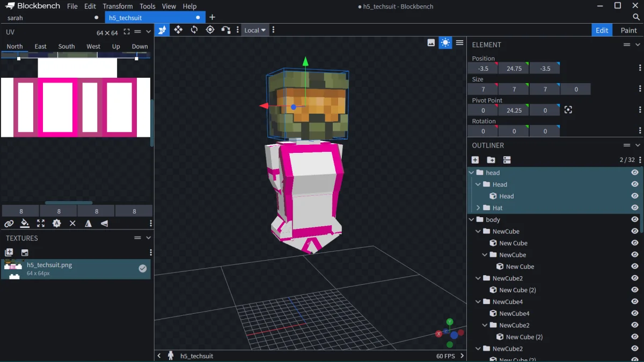Click the paint bucket icon in UV toolbar
This screenshot has width=644, height=362.
[25, 224]
